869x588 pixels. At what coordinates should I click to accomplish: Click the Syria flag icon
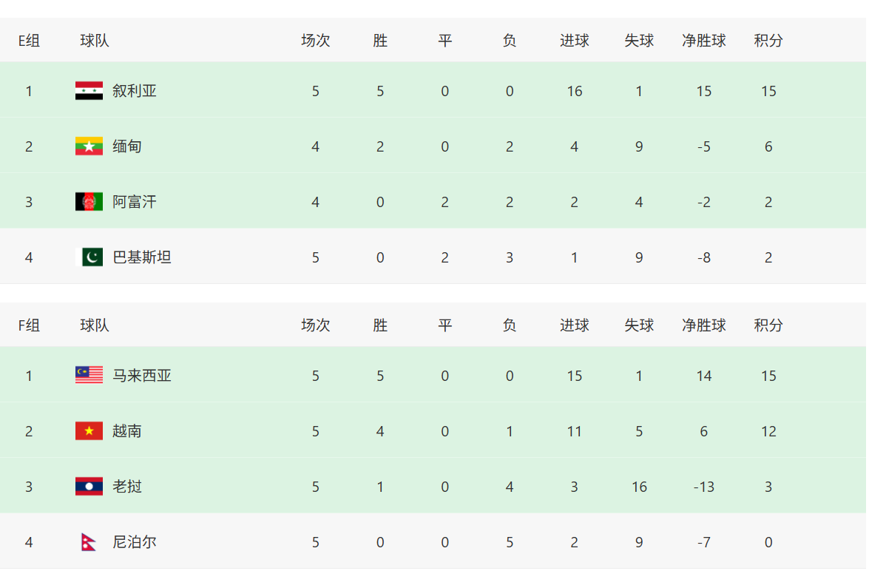pyautogui.click(x=89, y=91)
